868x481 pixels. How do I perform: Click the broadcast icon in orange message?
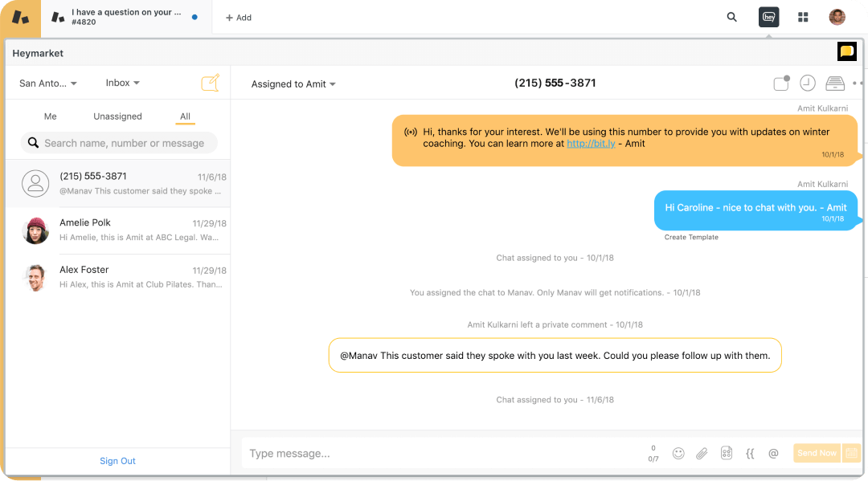point(410,132)
